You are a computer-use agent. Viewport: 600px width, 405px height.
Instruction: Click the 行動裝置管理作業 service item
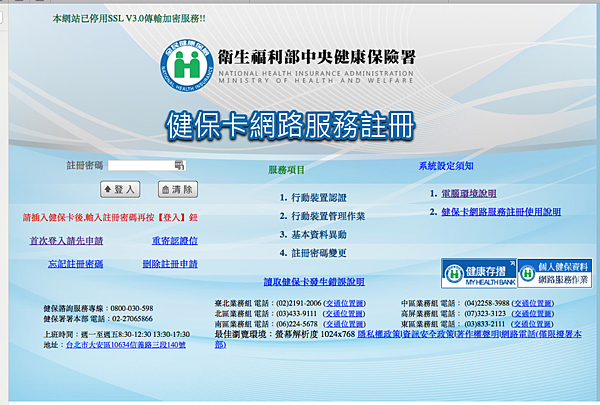click(x=328, y=216)
